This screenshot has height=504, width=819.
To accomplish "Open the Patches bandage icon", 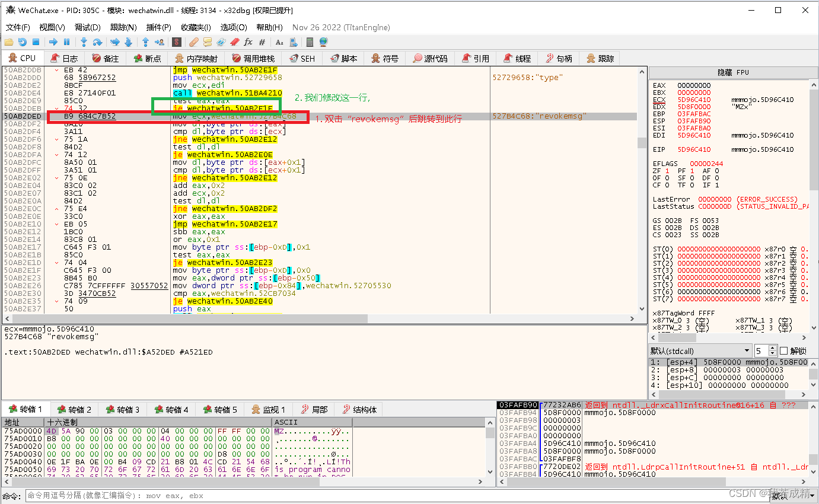I will click(x=194, y=42).
